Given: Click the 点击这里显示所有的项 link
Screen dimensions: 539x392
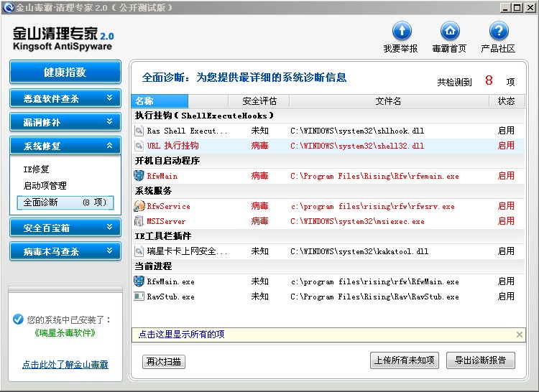Looking at the screenshot, I should [181, 335].
